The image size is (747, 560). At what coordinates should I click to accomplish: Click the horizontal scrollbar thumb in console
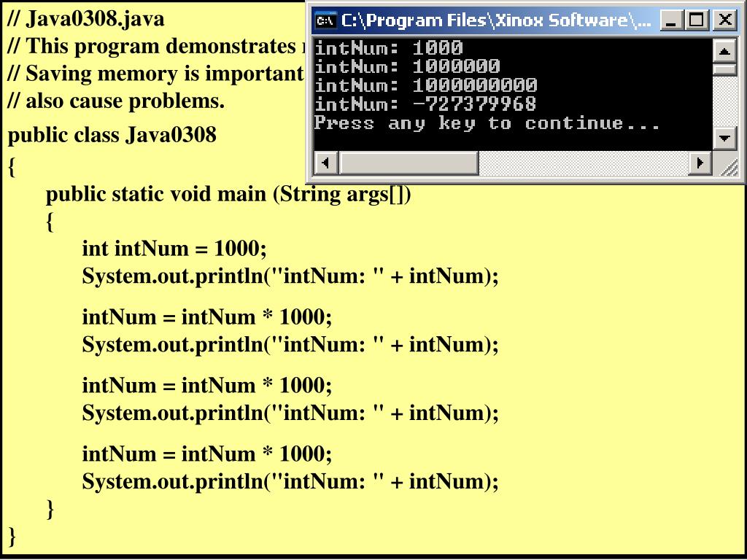point(409,163)
